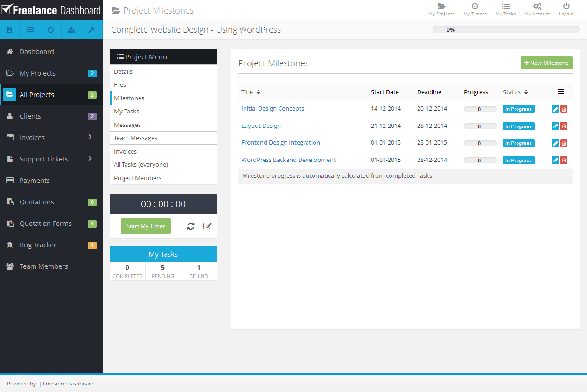Edit the Initial Design Concepts milestone
This screenshot has height=392, width=587.
[x=555, y=109]
